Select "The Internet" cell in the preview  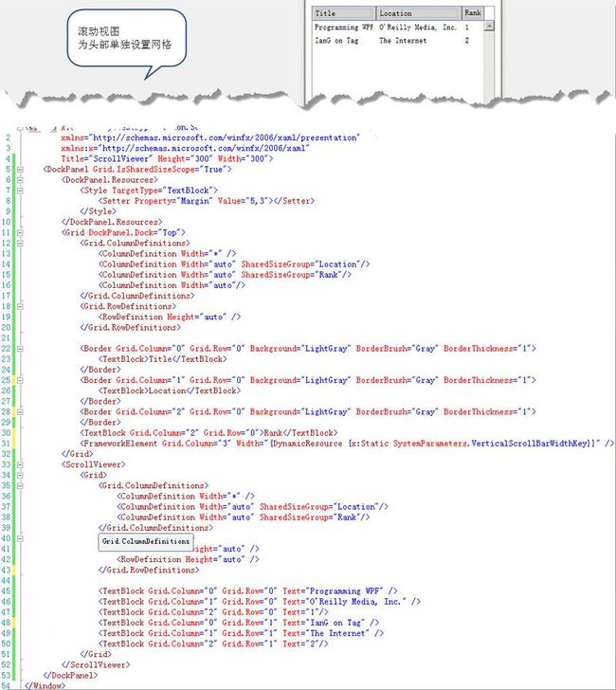click(x=403, y=41)
